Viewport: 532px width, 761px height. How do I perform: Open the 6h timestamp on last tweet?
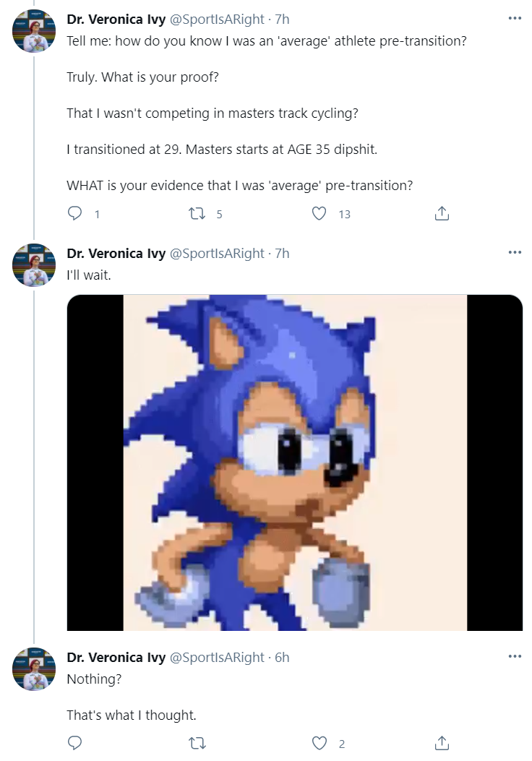tap(282, 657)
